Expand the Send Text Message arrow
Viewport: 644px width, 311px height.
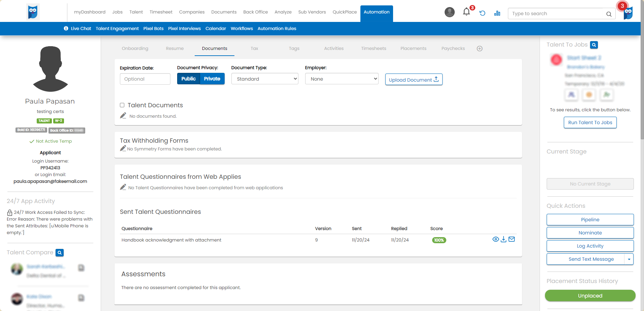coord(629,259)
